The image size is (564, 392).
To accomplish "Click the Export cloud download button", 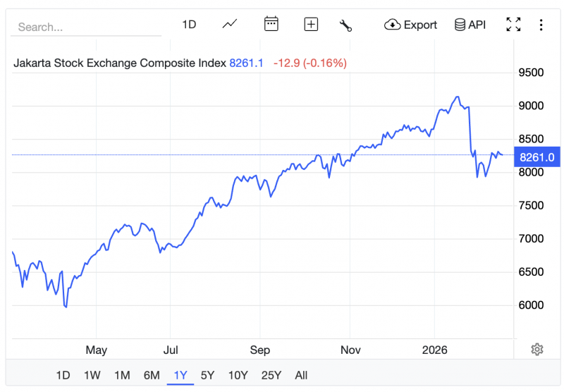I will click(x=411, y=25).
